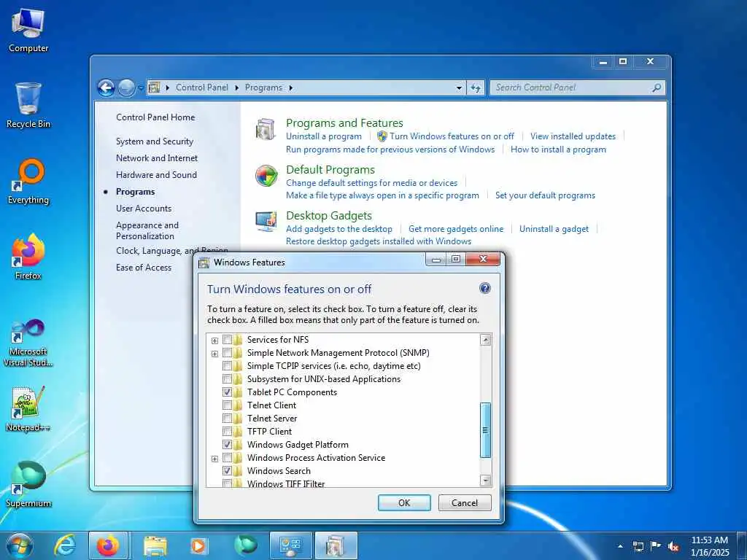Enable Simple Network Management Protocol checkbox
Image resolution: width=747 pixels, height=560 pixels.
click(x=228, y=353)
